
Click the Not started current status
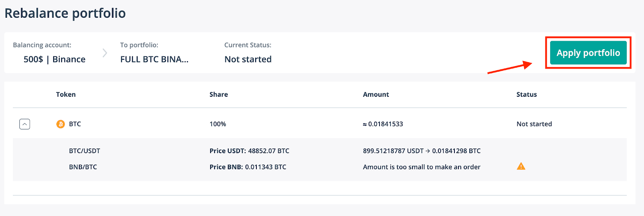248,59
